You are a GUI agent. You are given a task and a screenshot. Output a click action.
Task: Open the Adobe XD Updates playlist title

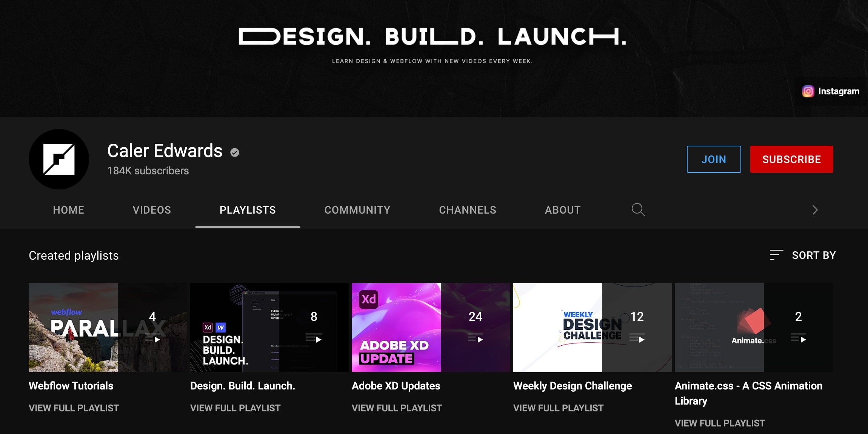point(396,386)
